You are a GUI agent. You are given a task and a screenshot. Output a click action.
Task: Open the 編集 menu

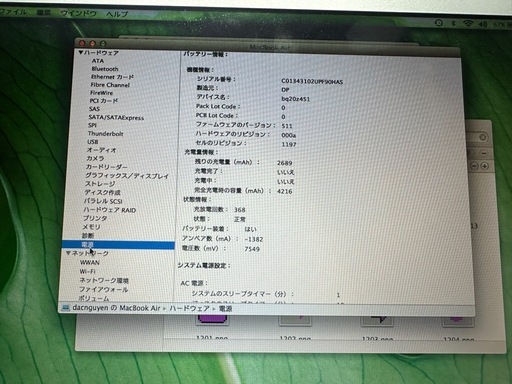43,13
